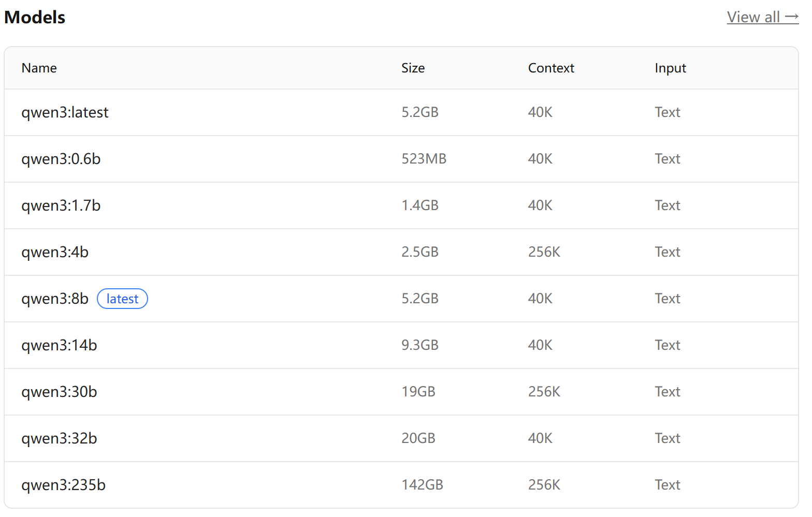Viewport: 812px width, 517px height.
Task: Click the blue latest badge
Action: click(x=122, y=299)
